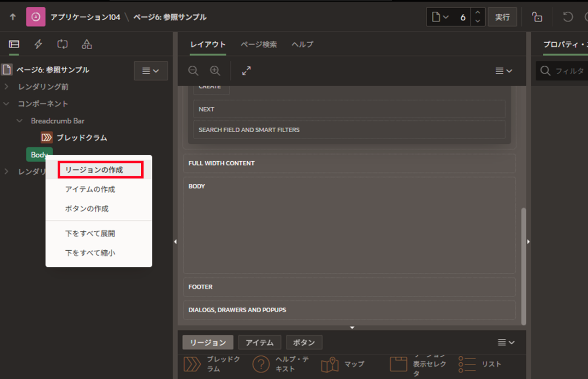Expand the layout pane with arrows icon
Image resolution: width=588 pixels, height=379 pixels.
coord(247,71)
